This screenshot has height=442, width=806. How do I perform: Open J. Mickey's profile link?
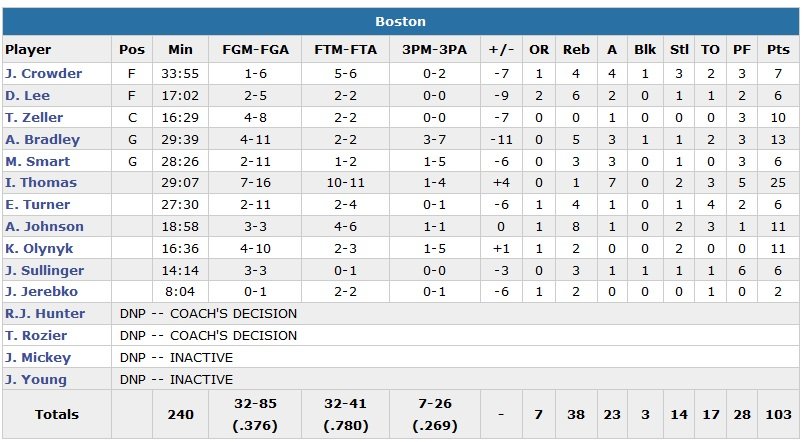37,357
